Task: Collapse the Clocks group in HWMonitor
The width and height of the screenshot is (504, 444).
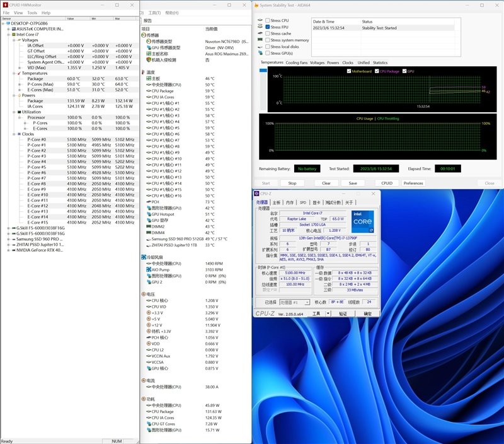Action: pyautogui.click(x=14, y=134)
